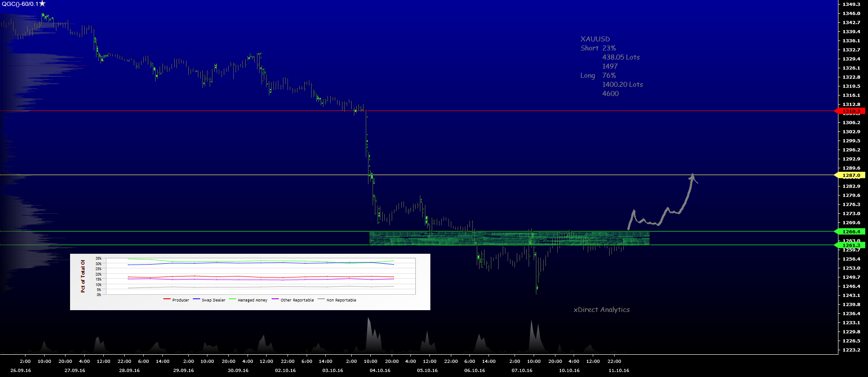Select the 07.10.16 date label
Viewport: 868px width, 377px height.
(522, 370)
